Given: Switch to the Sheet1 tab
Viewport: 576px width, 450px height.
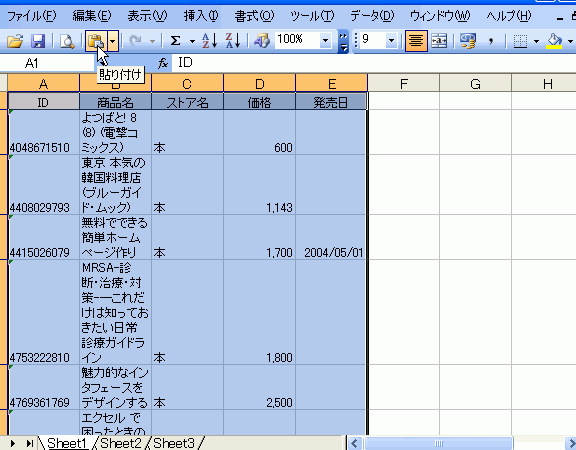Looking at the screenshot, I should pos(68,443).
